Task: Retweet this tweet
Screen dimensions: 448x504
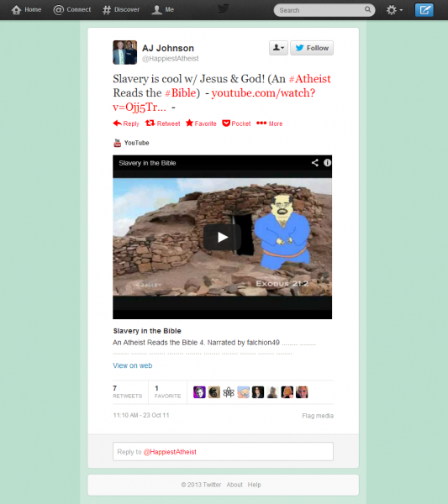Action: point(162,123)
